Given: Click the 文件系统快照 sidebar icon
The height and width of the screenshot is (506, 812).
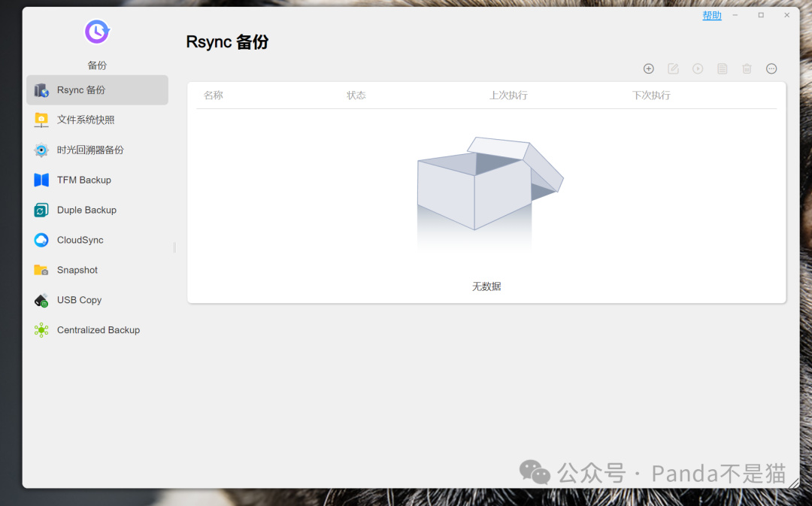Looking at the screenshot, I should coord(41,120).
